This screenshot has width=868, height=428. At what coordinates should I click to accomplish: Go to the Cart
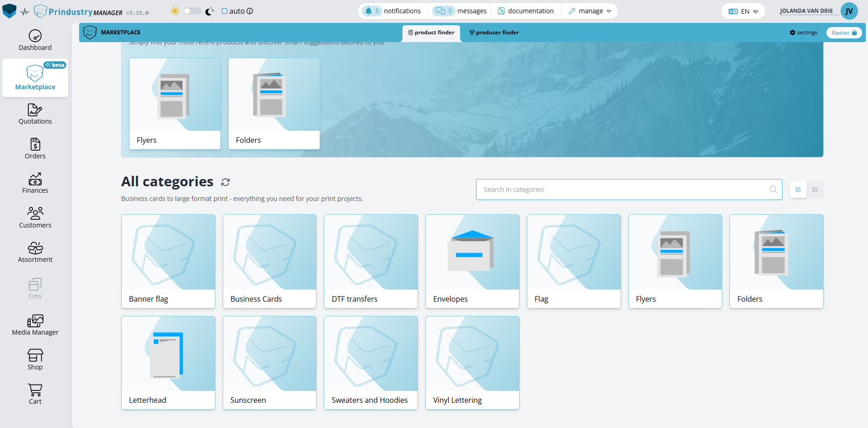[35, 393]
